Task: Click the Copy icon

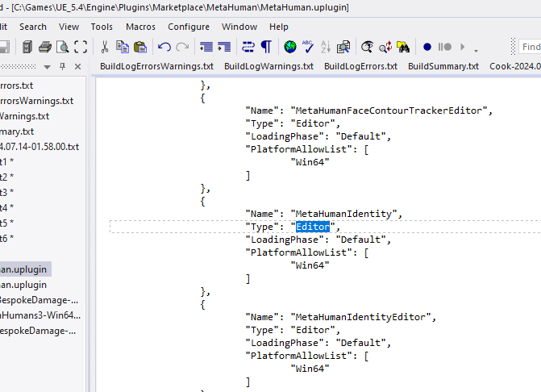Action: coord(122,47)
